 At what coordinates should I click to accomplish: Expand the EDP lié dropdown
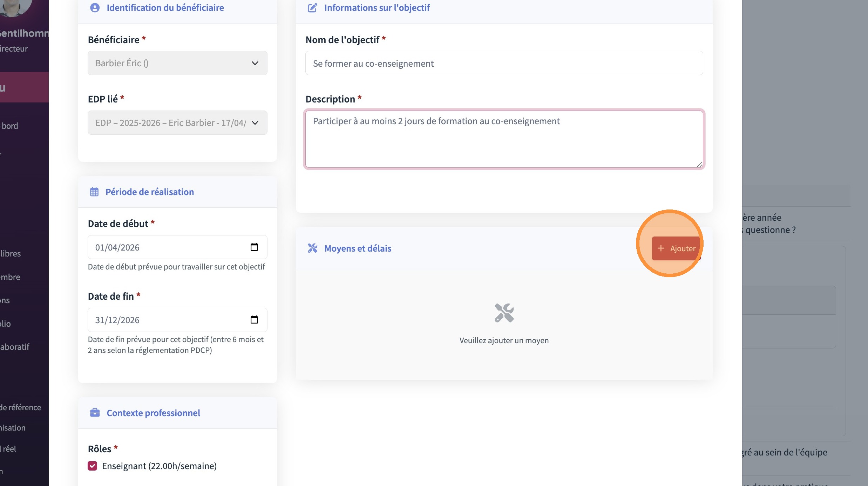[177, 123]
